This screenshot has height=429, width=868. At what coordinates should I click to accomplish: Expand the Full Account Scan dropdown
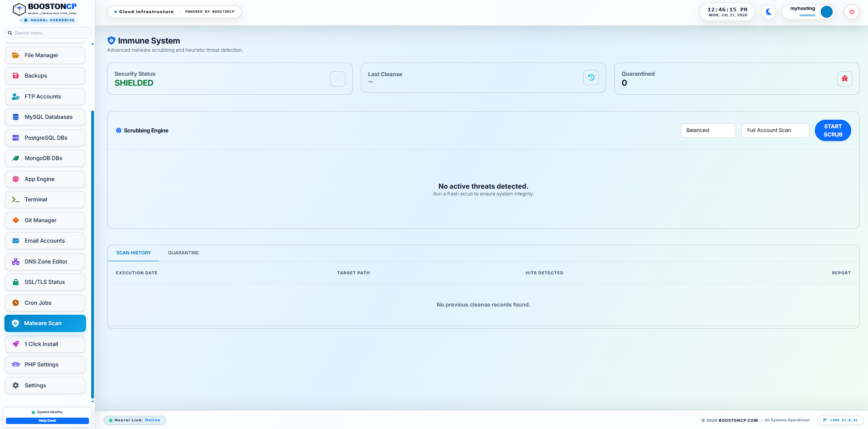pyautogui.click(x=775, y=131)
